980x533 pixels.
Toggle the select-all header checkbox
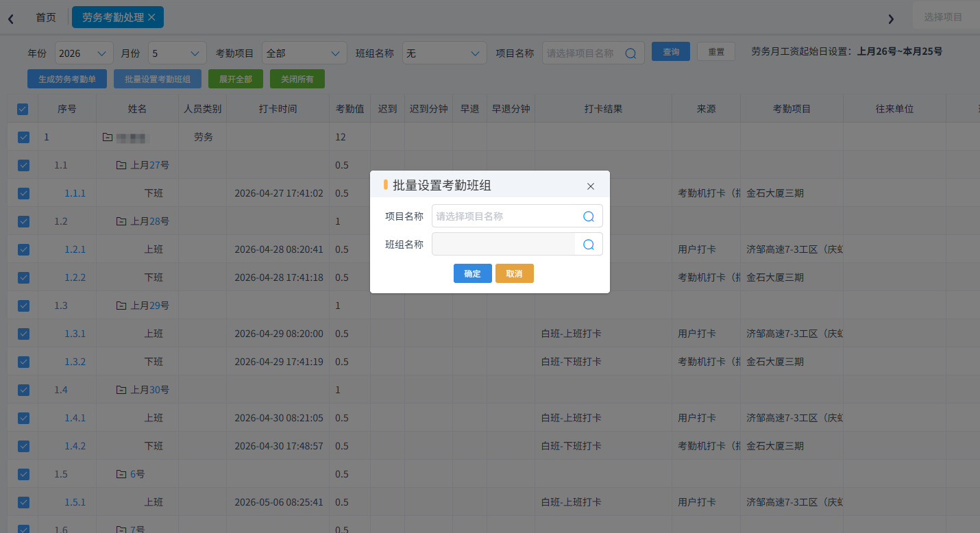[23, 109]
